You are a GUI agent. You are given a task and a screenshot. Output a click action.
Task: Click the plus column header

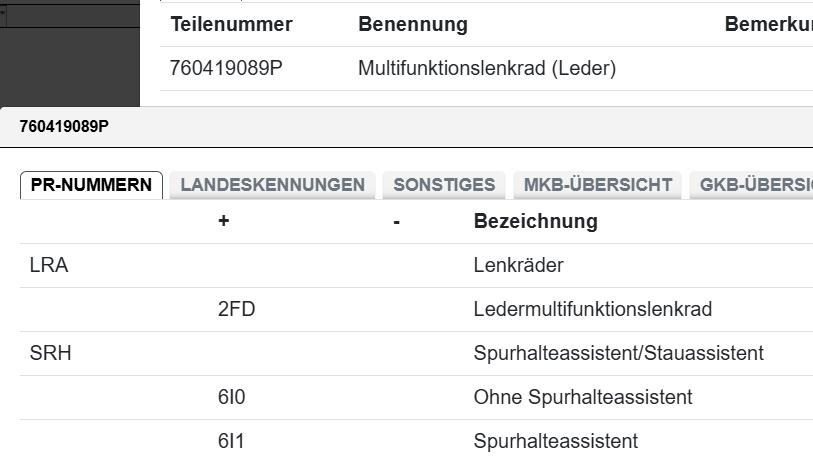(223, 221)
